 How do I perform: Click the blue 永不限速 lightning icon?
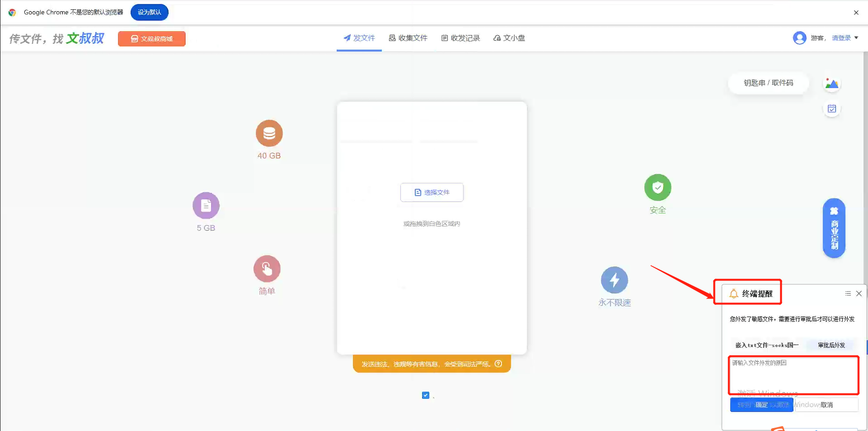click(614, 280)
